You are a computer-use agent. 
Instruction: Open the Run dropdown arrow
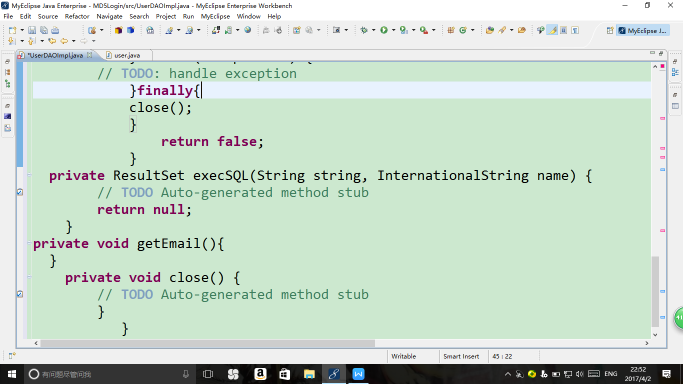393,30
